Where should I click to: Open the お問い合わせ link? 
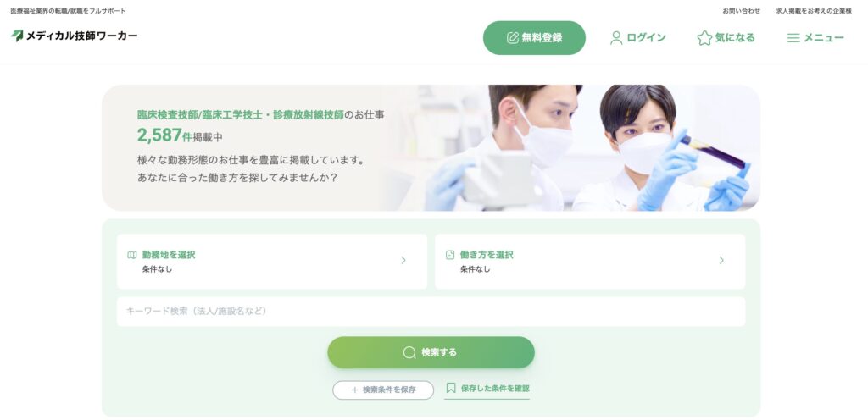point(741,10)
